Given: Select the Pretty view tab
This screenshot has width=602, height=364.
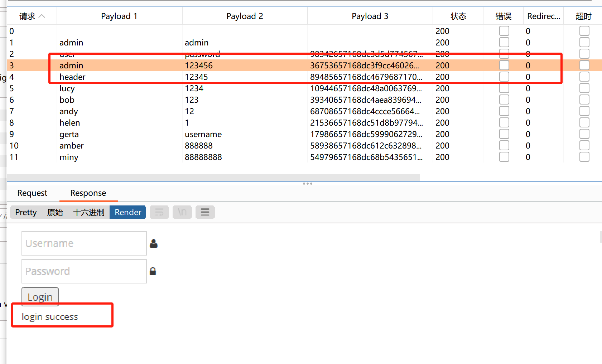Looking at the screenshot, I should [26, 212].
